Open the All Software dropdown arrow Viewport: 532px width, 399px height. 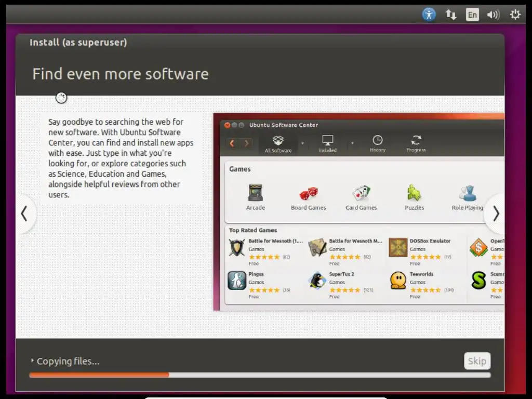point(303,143)
